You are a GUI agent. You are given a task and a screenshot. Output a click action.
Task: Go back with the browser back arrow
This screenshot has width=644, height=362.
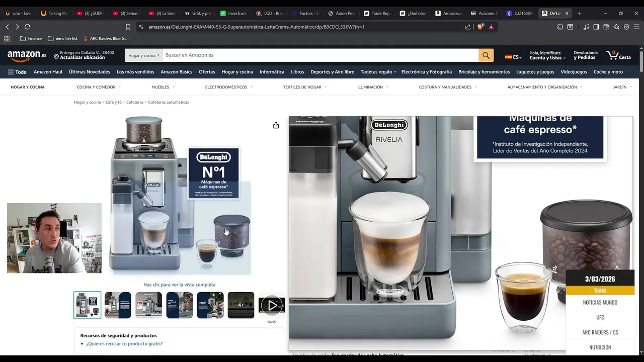tap(7, 27)
